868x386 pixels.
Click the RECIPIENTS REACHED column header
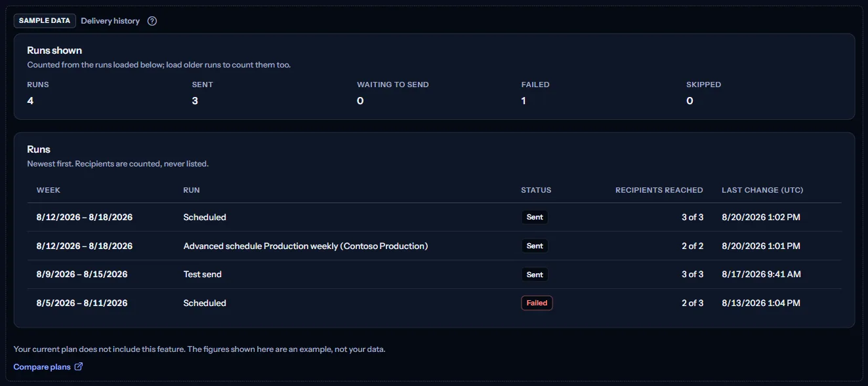pos(659,190)
